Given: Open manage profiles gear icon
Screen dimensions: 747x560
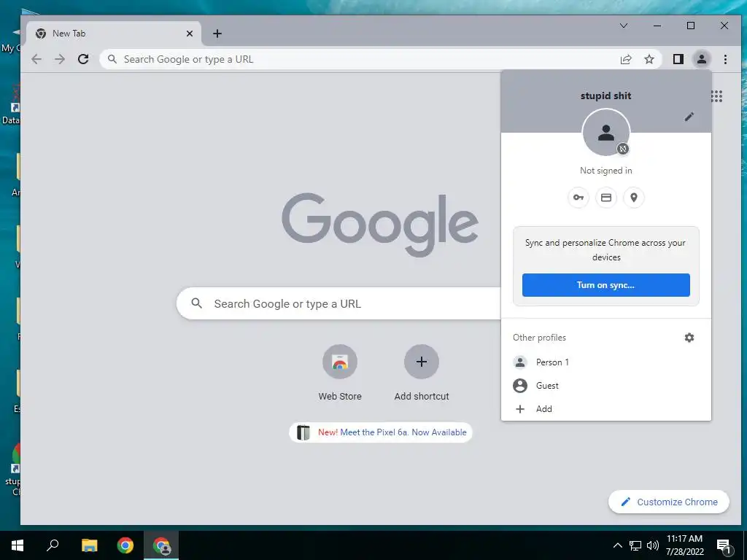Looking at the screenshot, I should pos(689,338).
